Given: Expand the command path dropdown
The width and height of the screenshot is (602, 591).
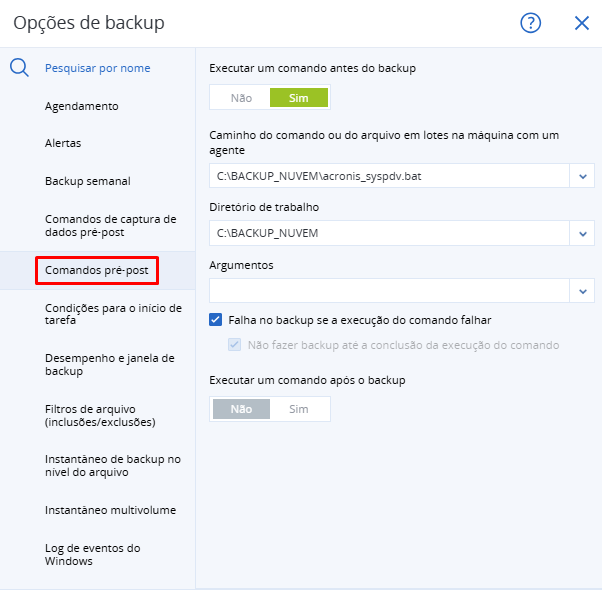Looking at the screenshot, I should coord(582,176).
